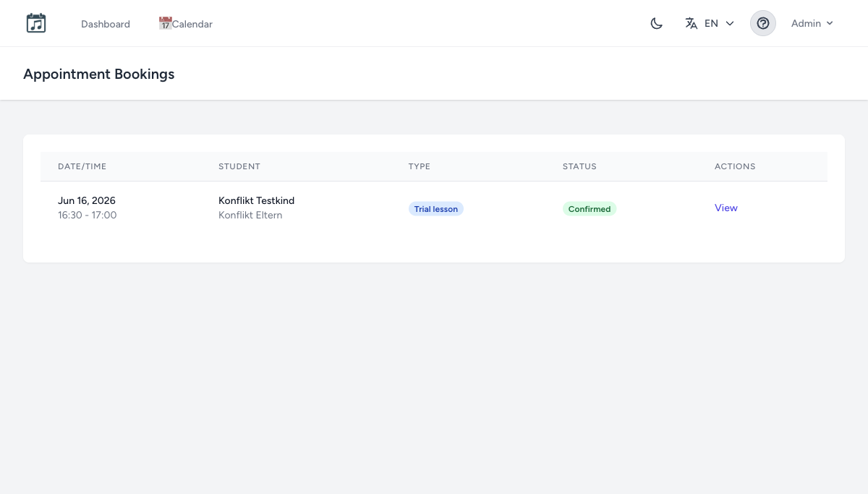Open the help question mark icon
The width and height of the screenshot is (868, 494).
(x=763, y=23)
